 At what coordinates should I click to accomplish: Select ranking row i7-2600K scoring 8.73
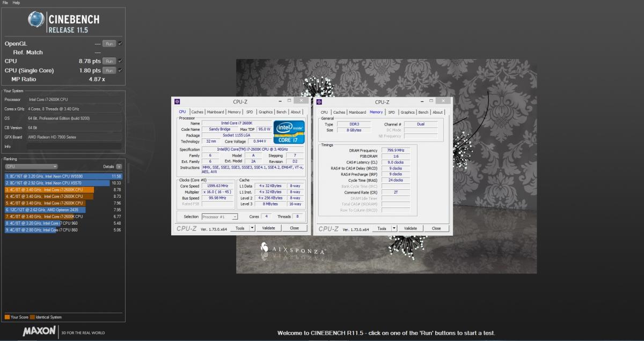click(x=63, y=196)
